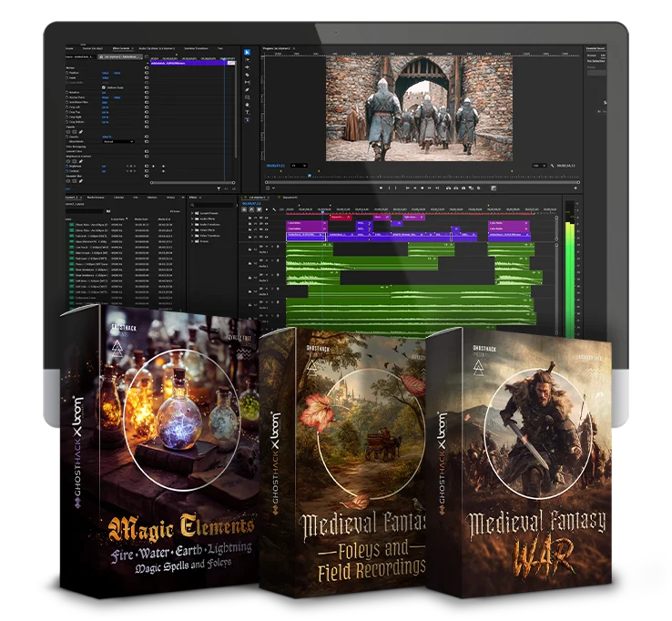The width and height of the screenshot is (672, 621).
Task: Expand the Presets folder in Effects
Action: pyautogui.click(x=192, y=241)
